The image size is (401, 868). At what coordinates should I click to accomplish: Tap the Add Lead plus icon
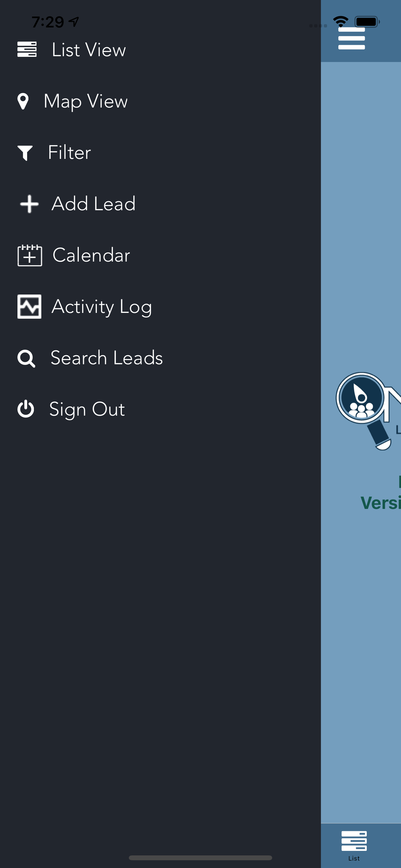[29, 204]
